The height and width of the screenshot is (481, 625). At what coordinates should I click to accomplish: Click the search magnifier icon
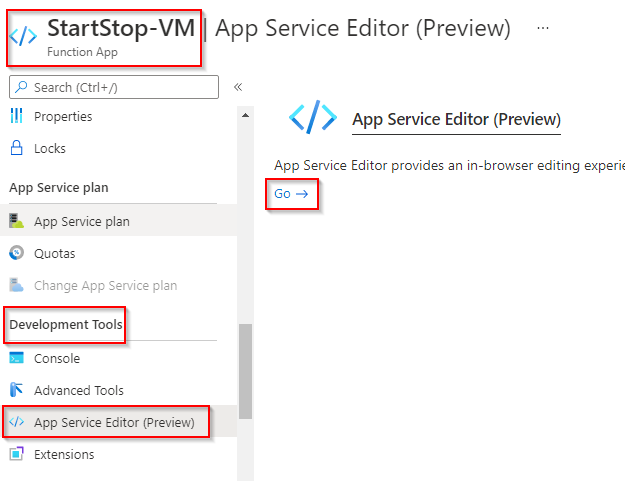pyautogui.click(x=21, y=86)
